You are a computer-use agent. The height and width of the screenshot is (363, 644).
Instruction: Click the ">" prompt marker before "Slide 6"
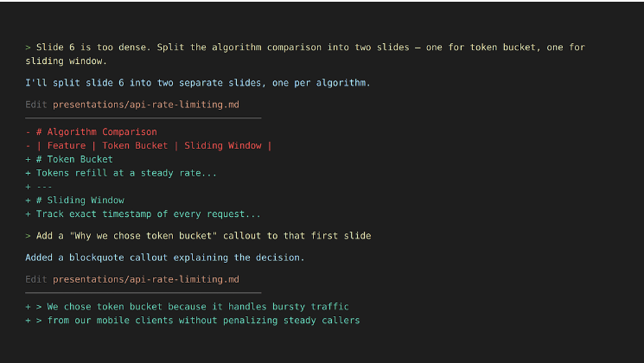coord(29,48)
